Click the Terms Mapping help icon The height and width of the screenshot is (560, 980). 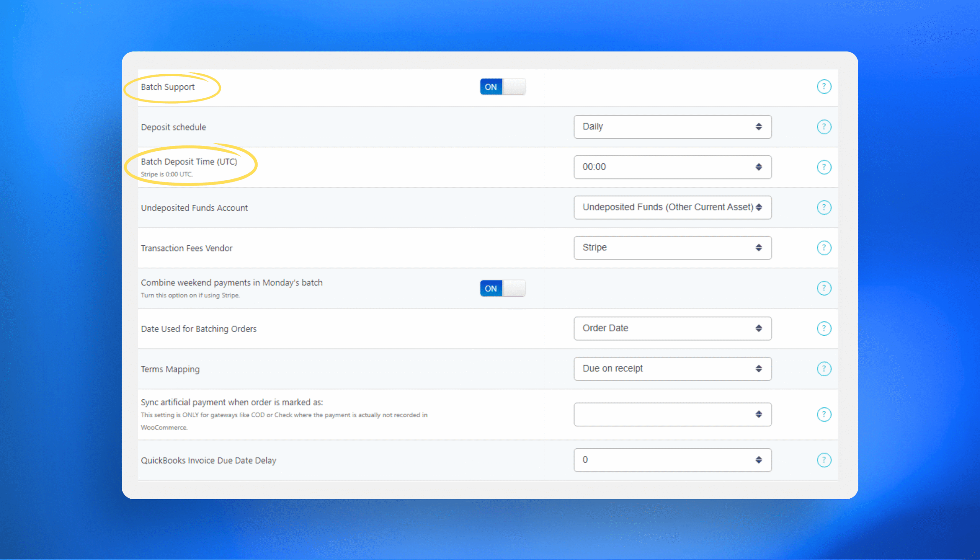pyautogui.click(x=824, y=369)
